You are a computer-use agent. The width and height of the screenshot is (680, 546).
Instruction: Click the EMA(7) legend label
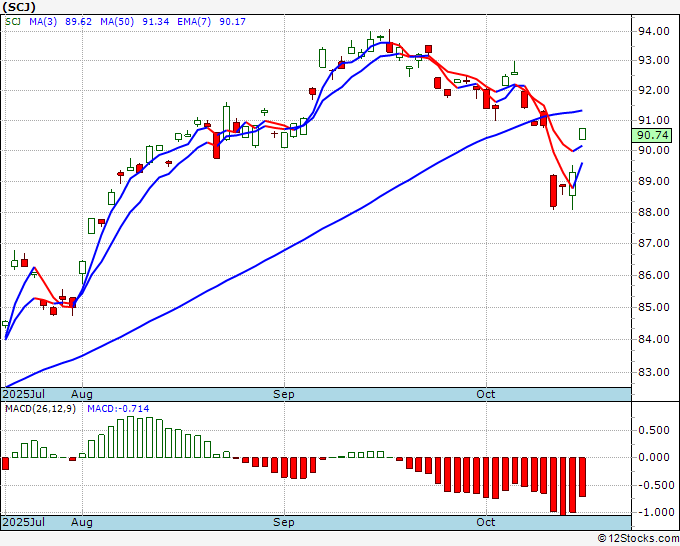[194, 22]
